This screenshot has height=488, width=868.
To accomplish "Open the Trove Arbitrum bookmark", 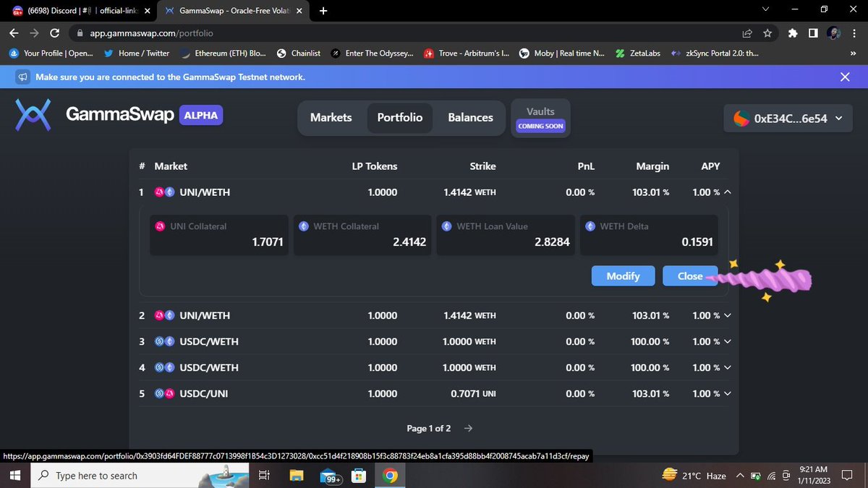I will click(x=467, y=53).
